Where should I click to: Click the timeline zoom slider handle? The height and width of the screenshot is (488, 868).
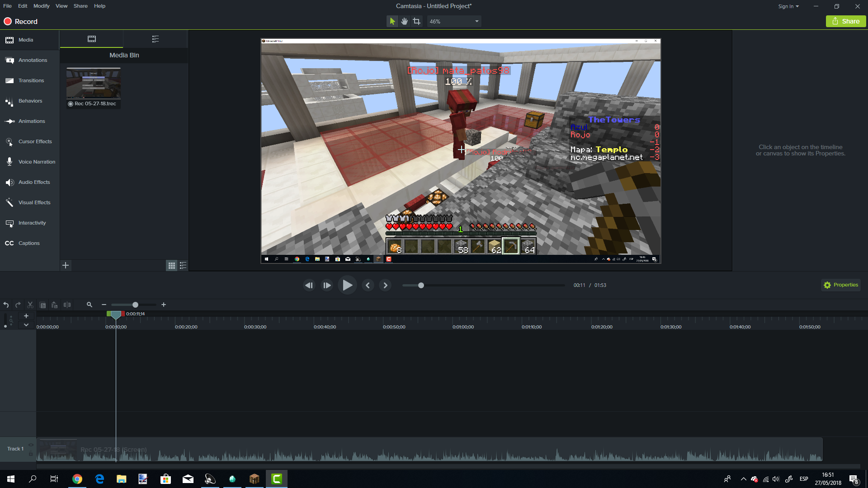coord(135,305)
